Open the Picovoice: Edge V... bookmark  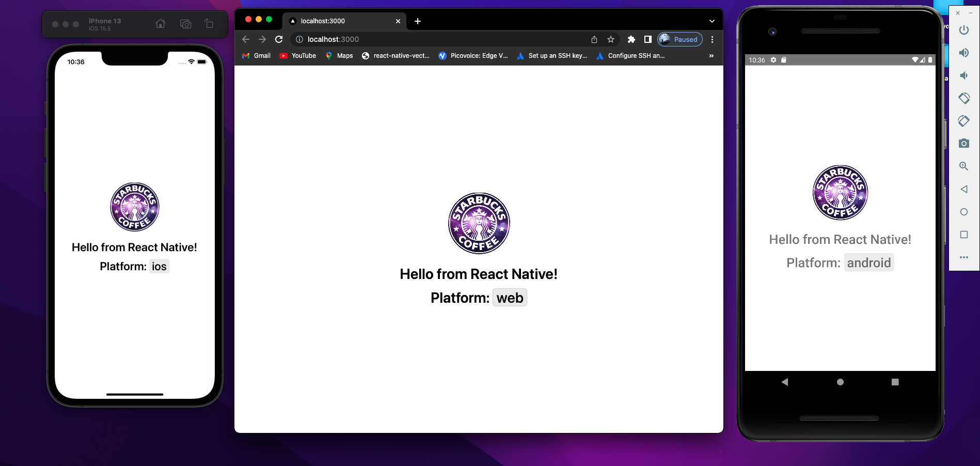coord(473,56)
